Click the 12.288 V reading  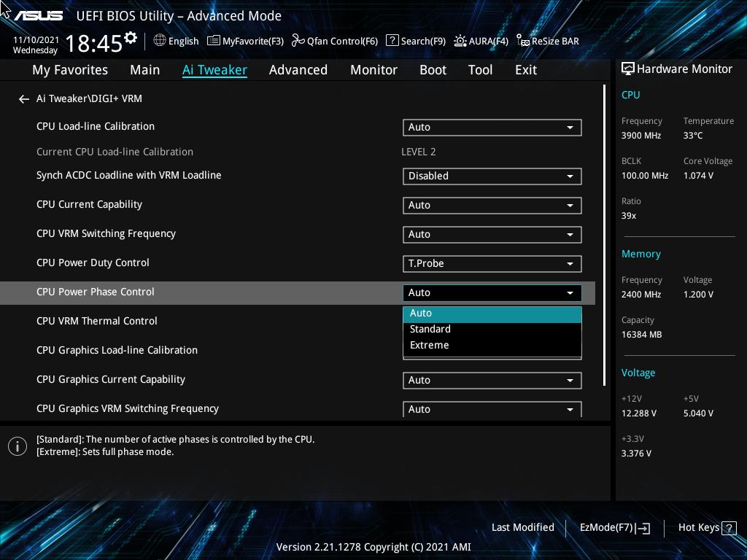pyautogui.click(x=638, y=413)
